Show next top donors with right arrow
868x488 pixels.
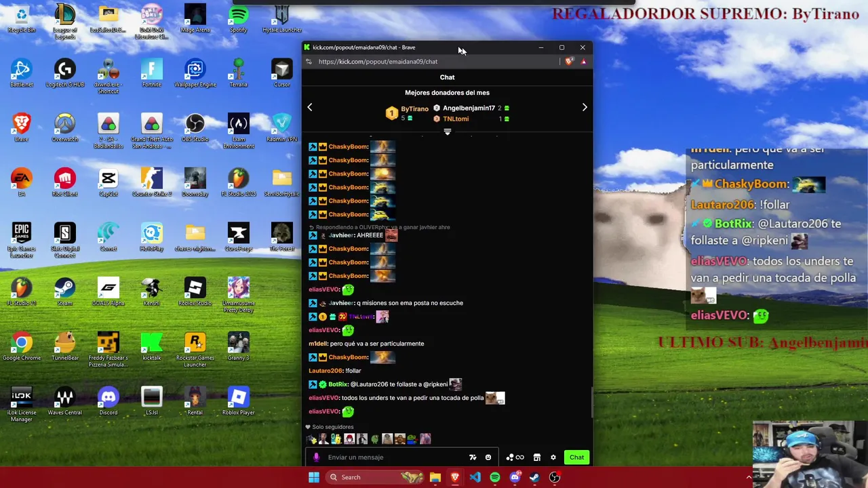click(585, 107)
